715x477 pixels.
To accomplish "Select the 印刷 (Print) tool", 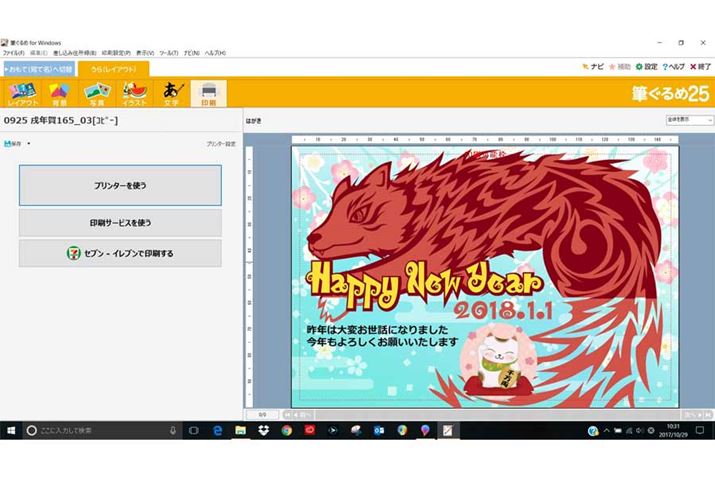I will 208,93.
